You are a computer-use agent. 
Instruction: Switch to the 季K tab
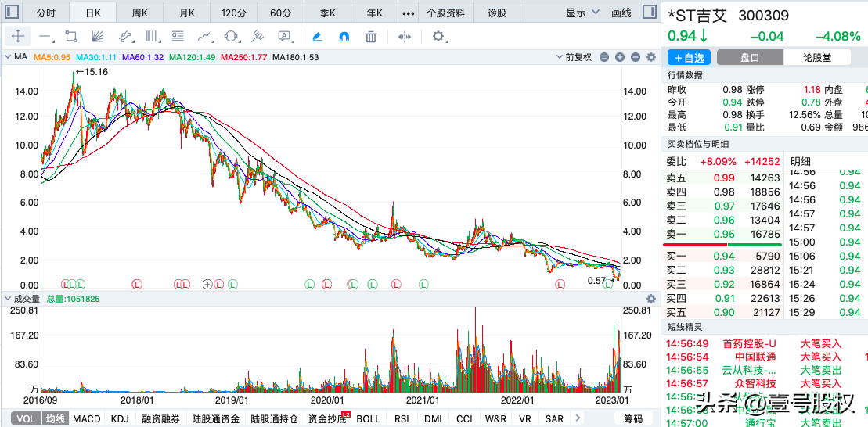tap(328, 13)
